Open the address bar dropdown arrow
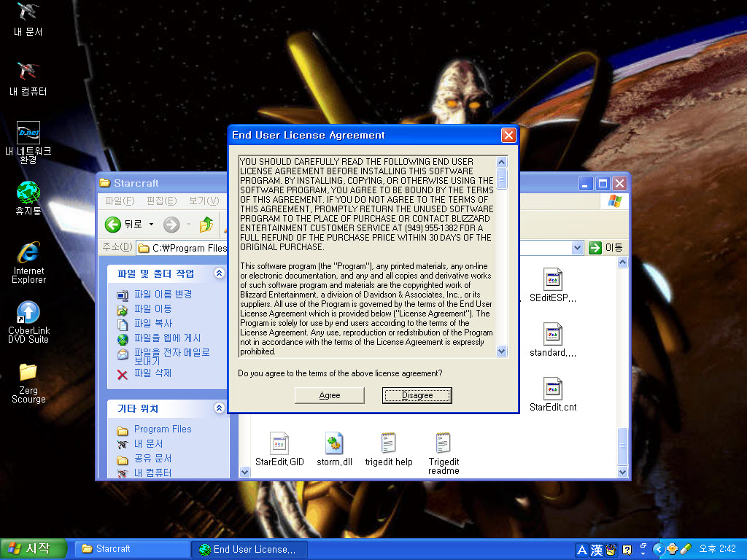The image size is (747, 560). coord(577,248)
